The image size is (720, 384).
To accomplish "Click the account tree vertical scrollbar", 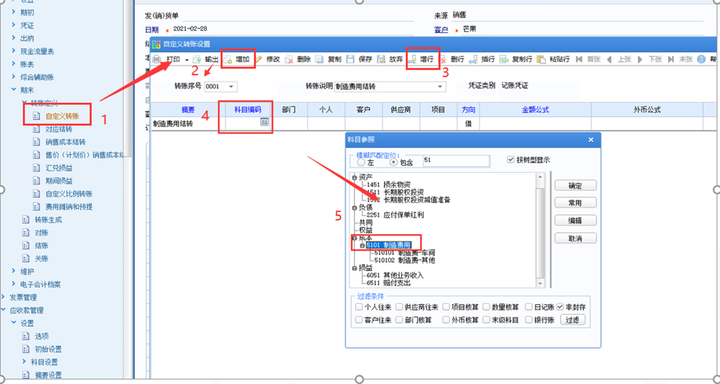I will tap(540, 231).
